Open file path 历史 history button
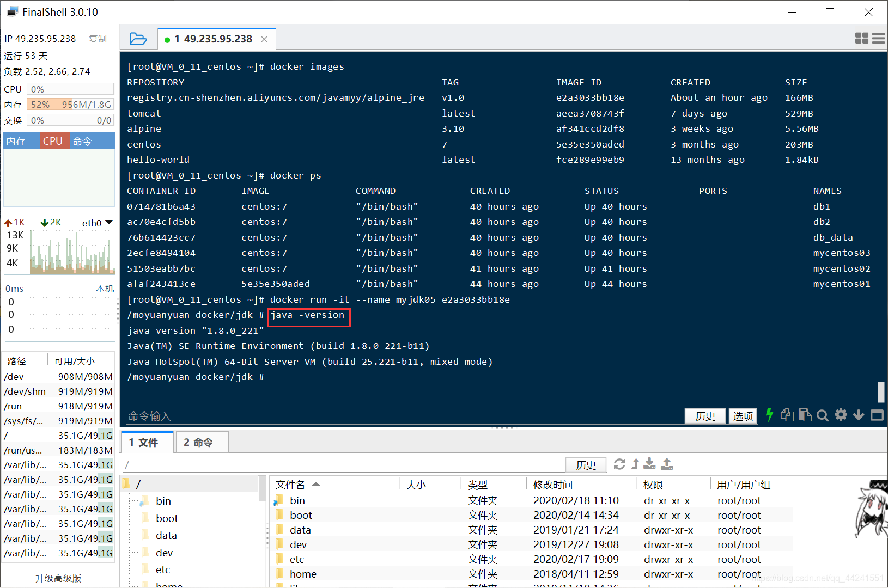The height and width of the screenshot is (588, 888). [586, 464]
